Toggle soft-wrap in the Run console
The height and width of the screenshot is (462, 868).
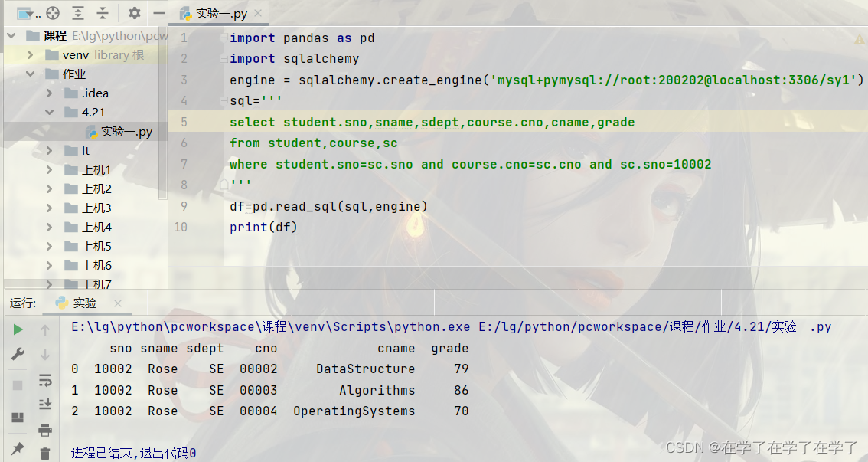point(45,380)
